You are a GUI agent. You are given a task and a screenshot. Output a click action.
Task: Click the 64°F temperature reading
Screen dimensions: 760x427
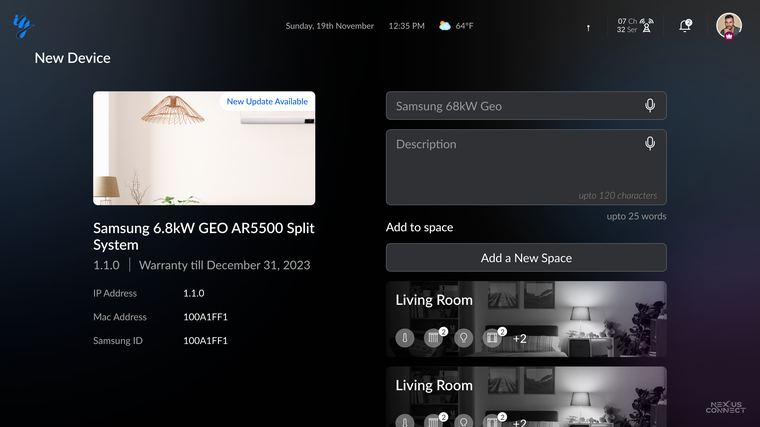pyautogui.click(x=464, y=26)
